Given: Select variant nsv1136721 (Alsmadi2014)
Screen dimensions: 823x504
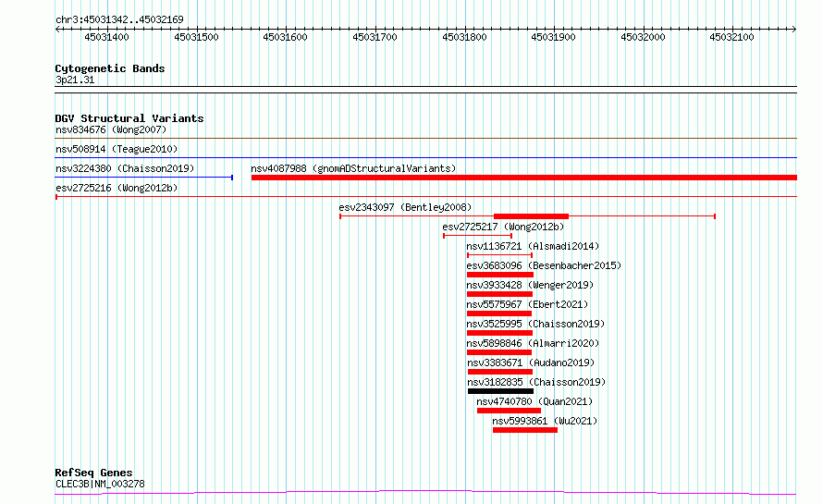Looking at the screenshot, I should pyautogui.click(x=533, y=247).
